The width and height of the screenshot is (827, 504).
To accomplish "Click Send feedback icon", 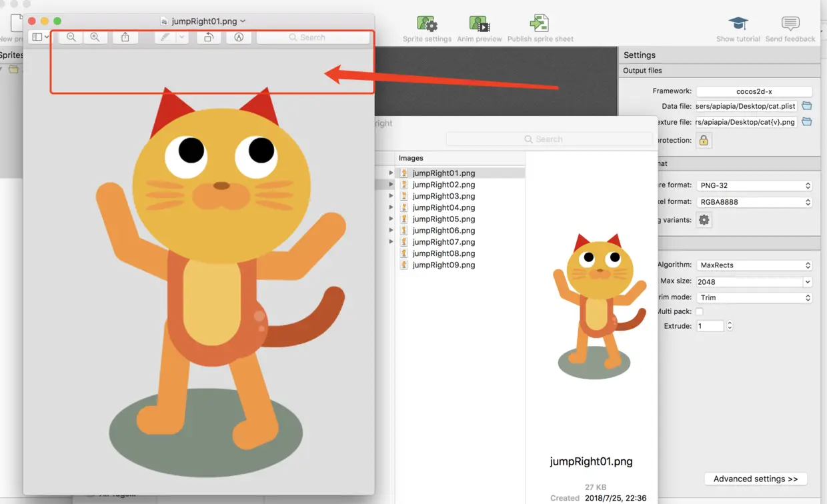I will pyautogui.click(x=790, y=24).
